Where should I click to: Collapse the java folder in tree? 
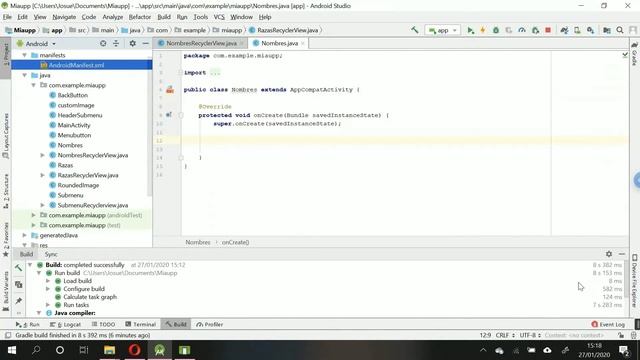[x=24, y=75]
